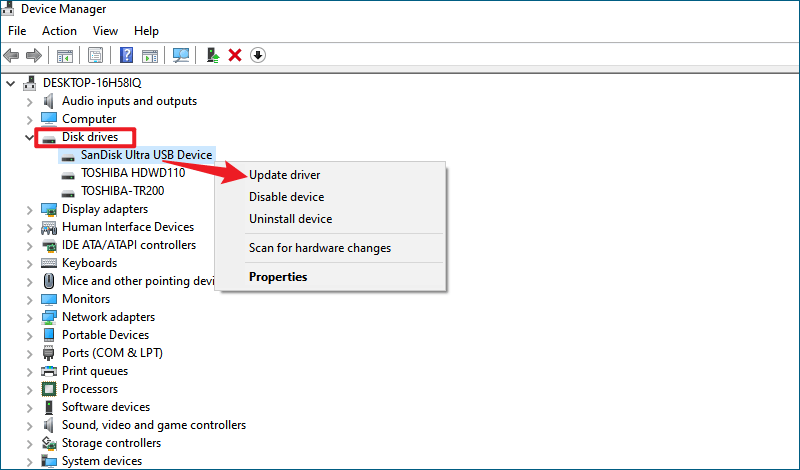The height and width of the screenshot is (470, 800).
Task: Click Show/Hide Console Tree toolbar icon
Action: (65, 55)
